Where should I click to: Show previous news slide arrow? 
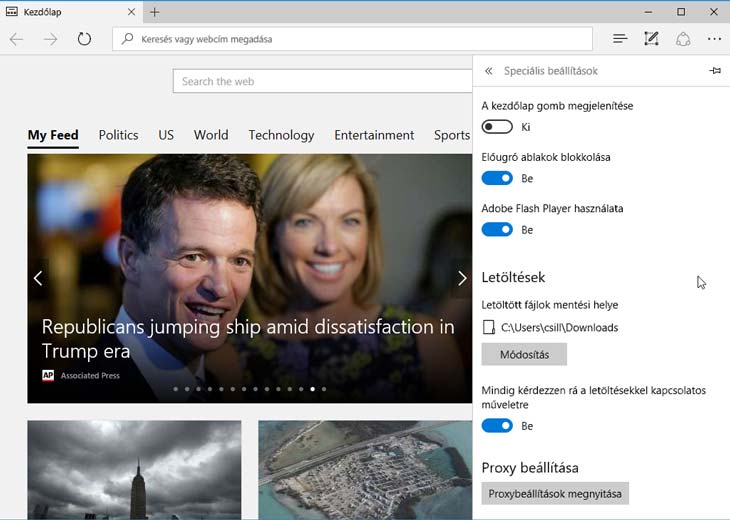pos(38,278)
